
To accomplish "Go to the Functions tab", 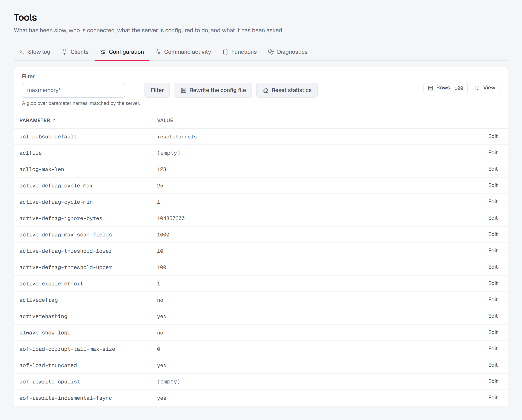I will (x=240, y=52).
